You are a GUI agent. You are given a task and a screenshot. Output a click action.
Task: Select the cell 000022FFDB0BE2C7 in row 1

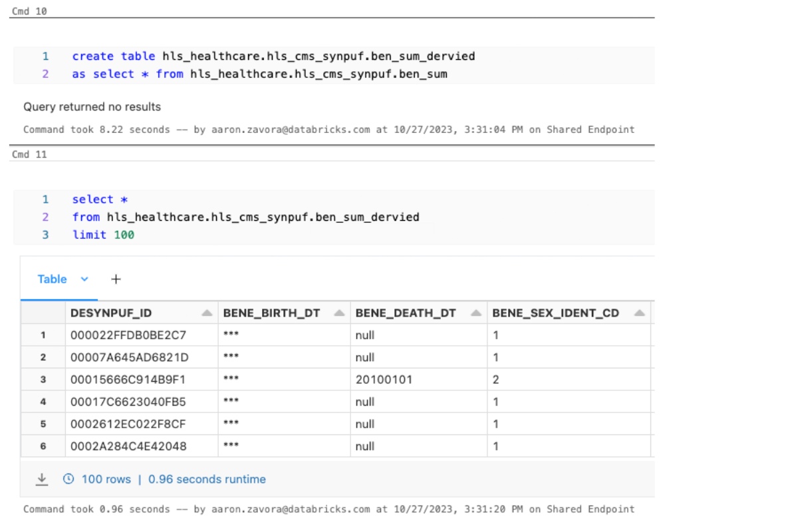pyautogui.click(x=128, y=335)
